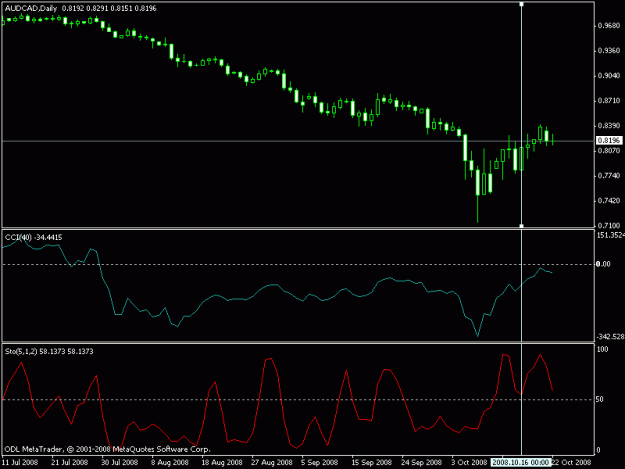Viewport: 625px width, 469px height.
Task: Click the 0.9040 price scale label
Action: (609, 76)
